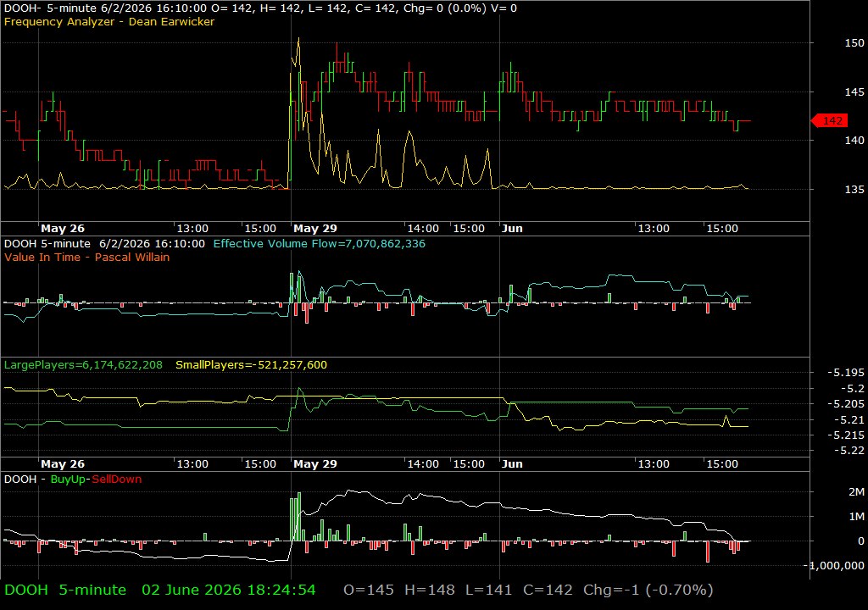
Task: Click 14:00 label on top time axis
Action: click(x=424, y=229)
